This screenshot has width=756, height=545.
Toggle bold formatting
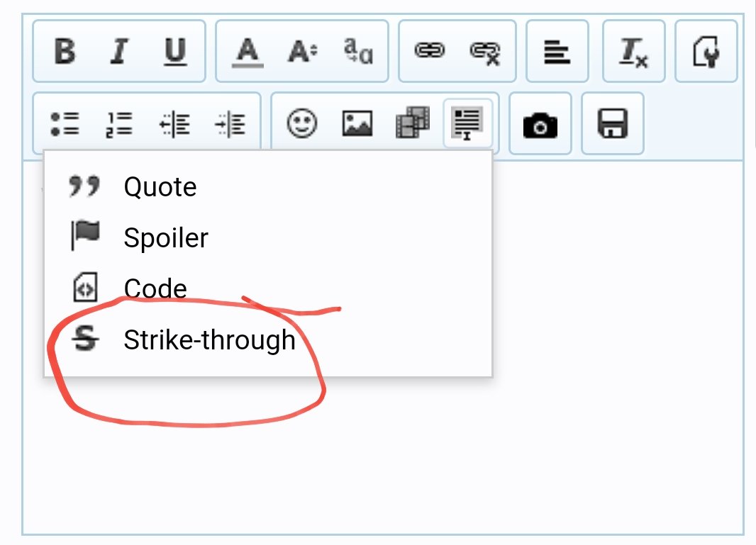point(65,50)
